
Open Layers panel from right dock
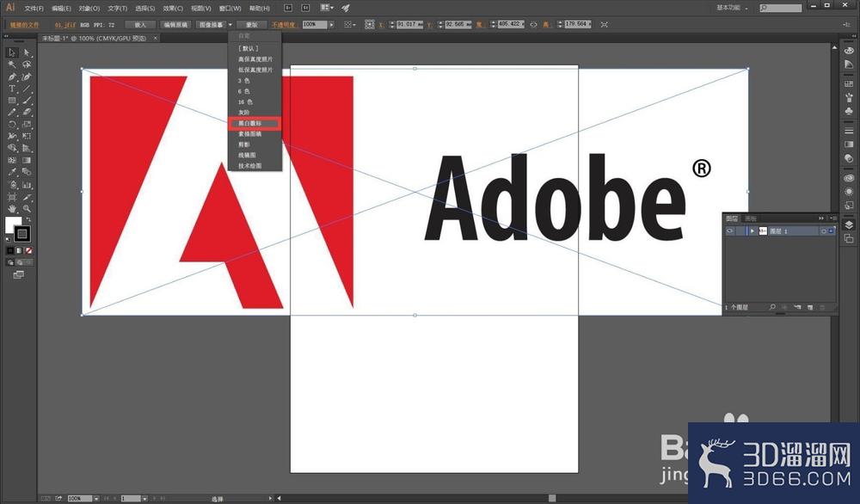[849, 224]
